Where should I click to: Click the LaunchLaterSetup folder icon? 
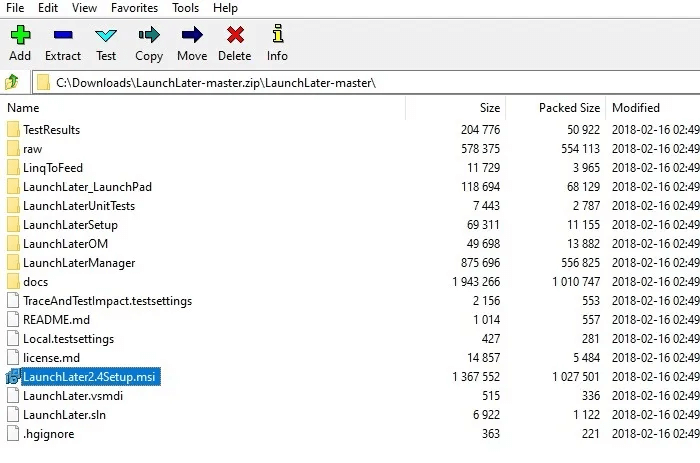pos(13,225)
